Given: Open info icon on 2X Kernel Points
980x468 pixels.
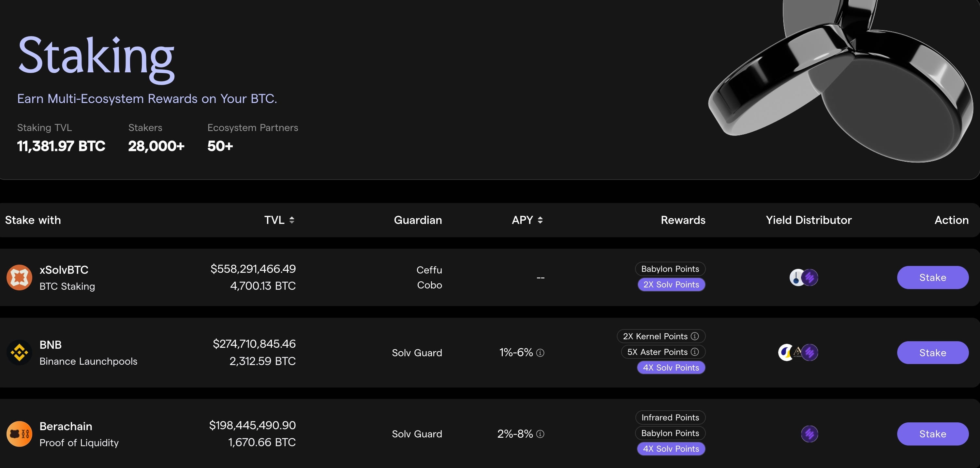Looking at the screenshot, I should [695, 336].
